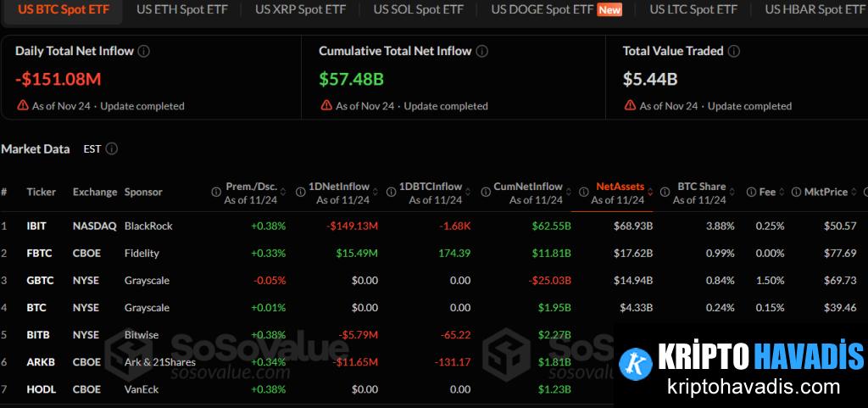868x408 pixels.
Task: Click the $5.44B total value traded figure
Action: click(650, 79)
